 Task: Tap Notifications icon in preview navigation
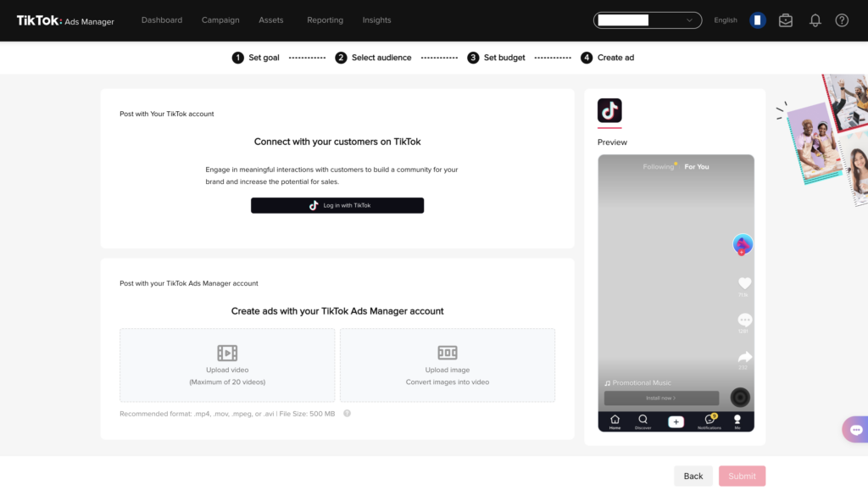709,422
